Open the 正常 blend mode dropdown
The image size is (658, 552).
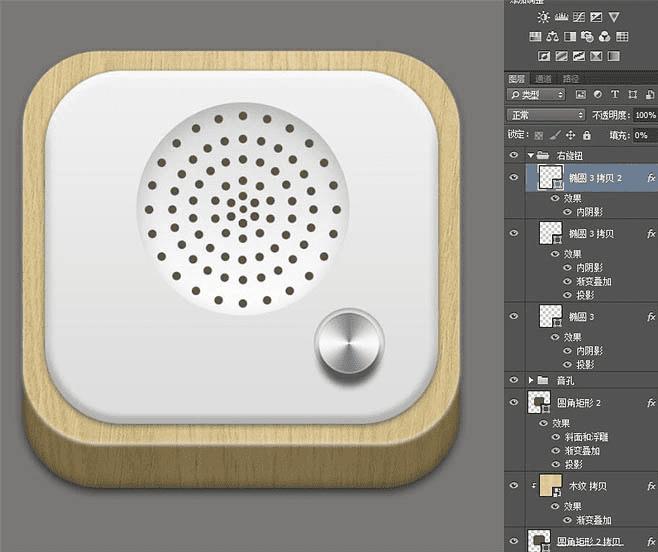point(546,115)
